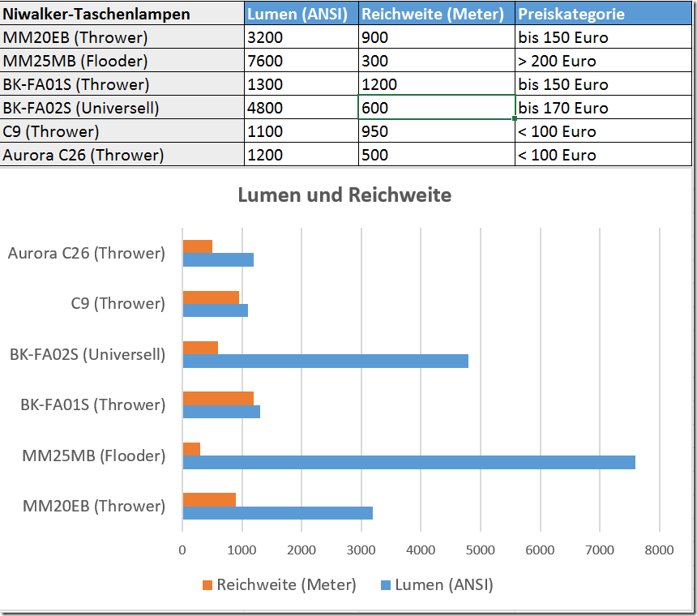Viewport: 697px width, 616px height.
Task: Click the MM20EB (Thrower) chart axis label
Action: click(x=94, y=506)
